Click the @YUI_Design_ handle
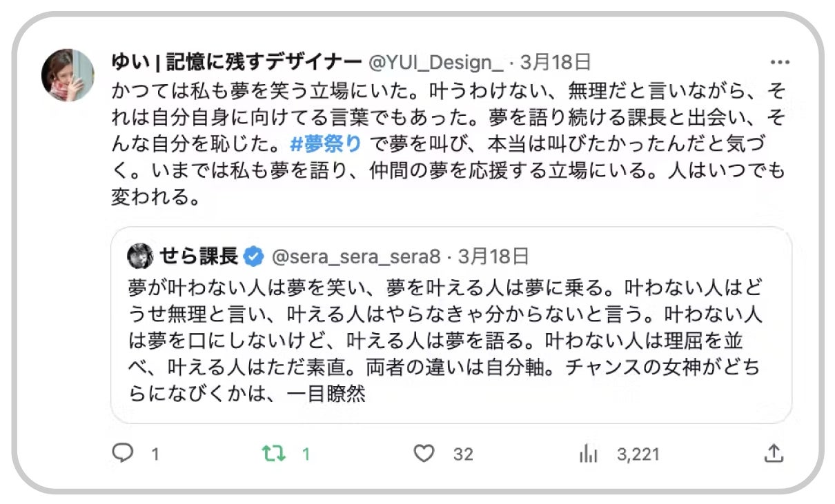The height and width of the screenshot is (504, 835). pyautogui.click(x=436, y=63)
